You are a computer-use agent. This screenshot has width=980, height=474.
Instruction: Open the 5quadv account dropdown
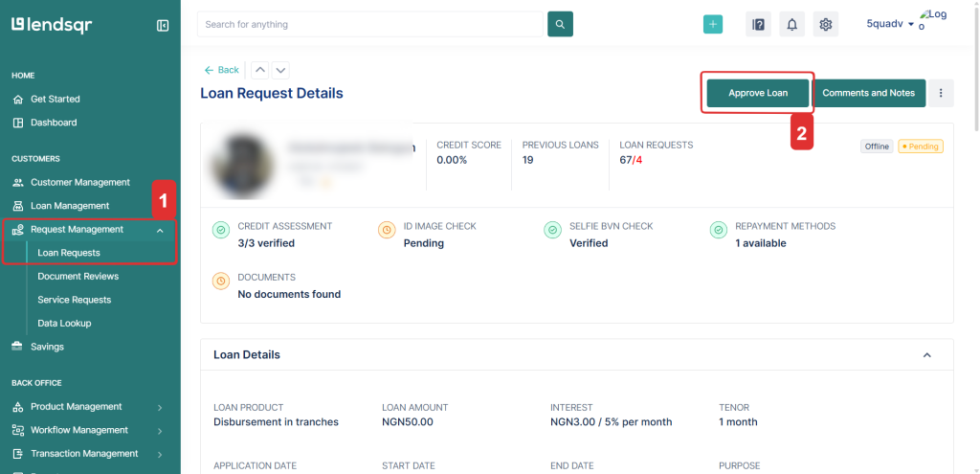pos(890,24)
